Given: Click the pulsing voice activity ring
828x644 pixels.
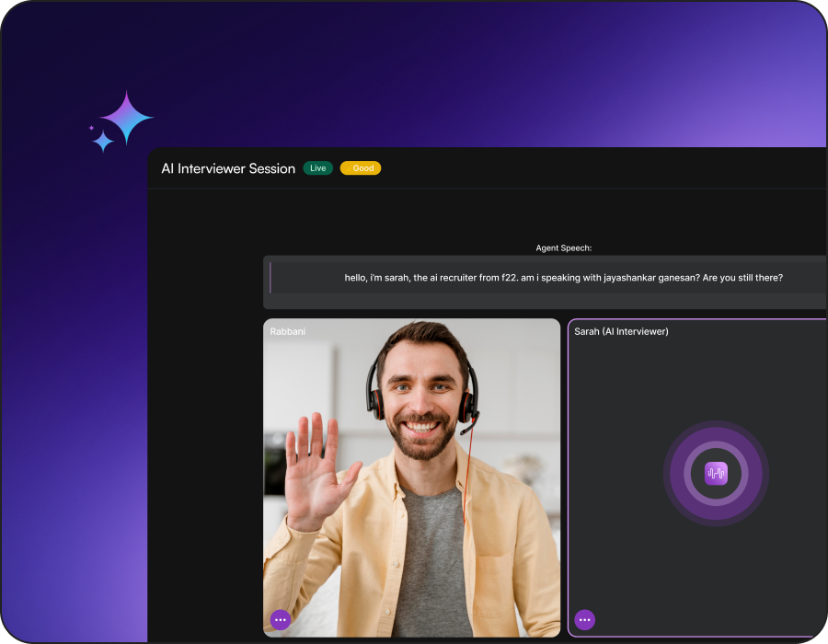Looking at the screenshot, I should tap(716, 437).
